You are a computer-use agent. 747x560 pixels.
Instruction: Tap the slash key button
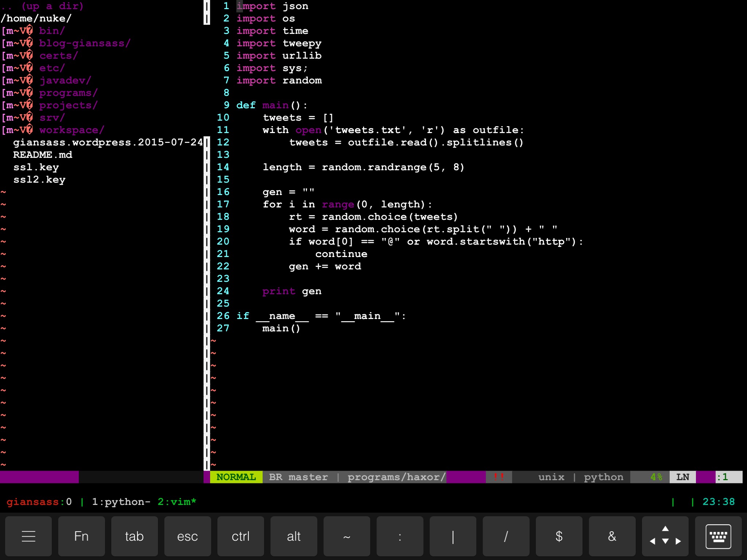pos(506,536)
